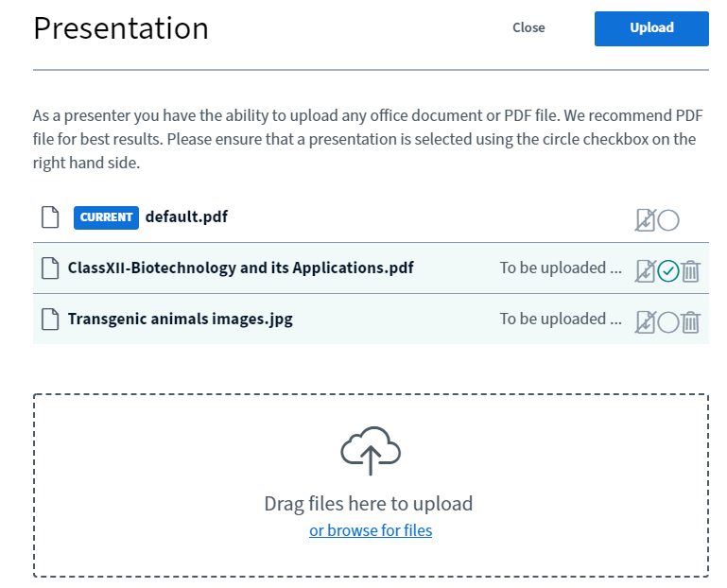This screenshot has height=588, width=727.
Task: Select default.pdf as current presentation
Action: tap(668, 220)
